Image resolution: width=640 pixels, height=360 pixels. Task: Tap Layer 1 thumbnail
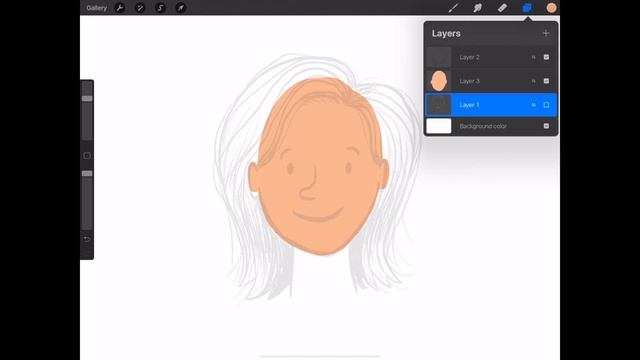[439, 105]
